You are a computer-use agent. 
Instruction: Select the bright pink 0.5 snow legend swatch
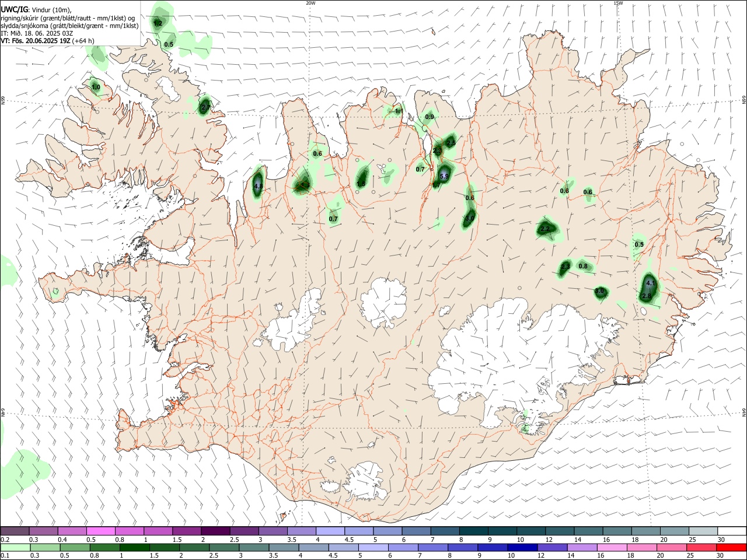[x=101, y=531]
